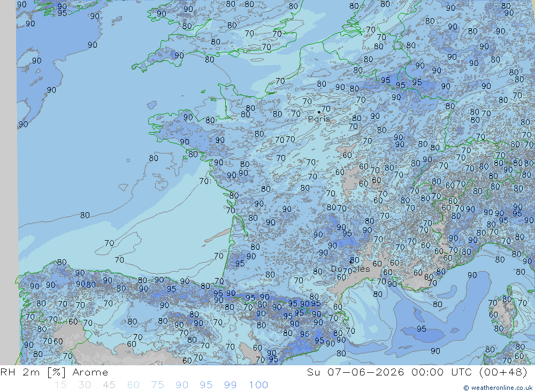Click the date 'Su 07-06-2026'
Image resolution: width=535 pixels, height=392 pixels.
[355, 372]
